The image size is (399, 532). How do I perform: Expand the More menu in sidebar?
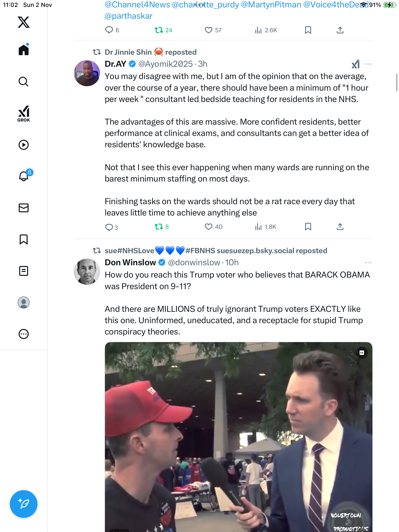[x=24, y=334]
